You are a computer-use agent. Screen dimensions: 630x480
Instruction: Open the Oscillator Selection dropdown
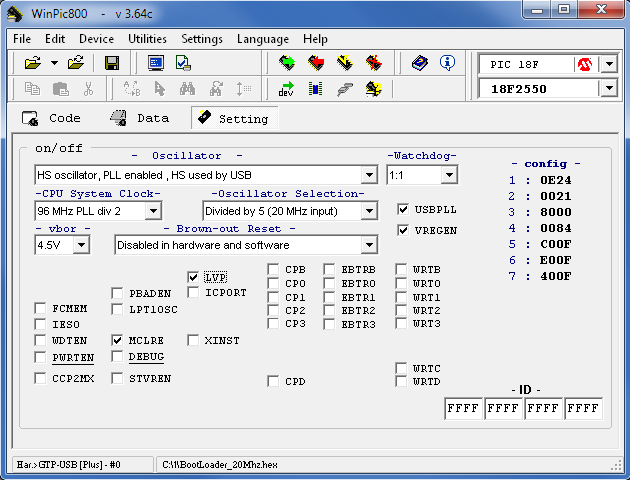(x=369, y=211)
